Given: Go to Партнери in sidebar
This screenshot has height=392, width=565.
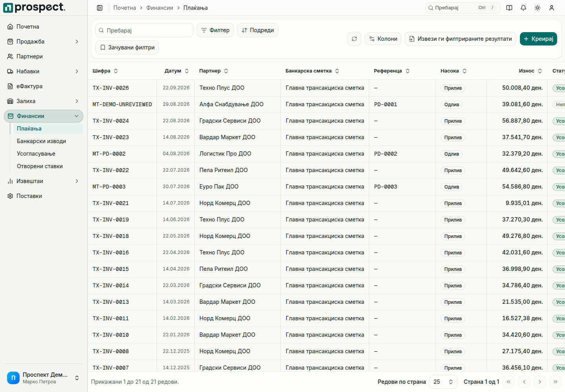Looking at the screenshot, I should pyautogui.click(x=44, y=56).
